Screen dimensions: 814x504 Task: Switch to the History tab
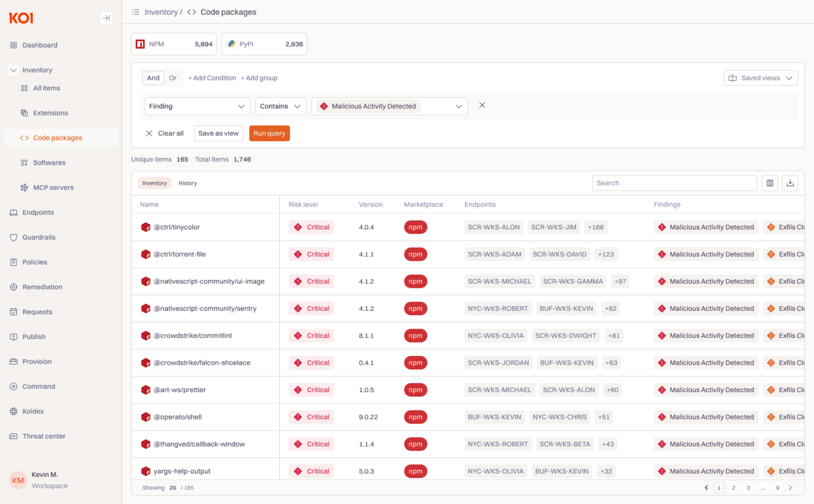(x=187, y=183)
